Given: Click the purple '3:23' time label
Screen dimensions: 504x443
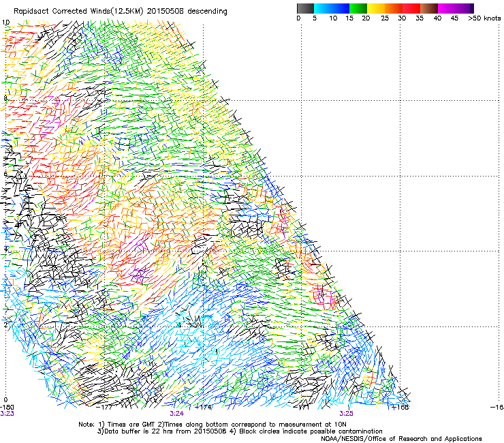Looking at the screenshot, I should [7, 414].
